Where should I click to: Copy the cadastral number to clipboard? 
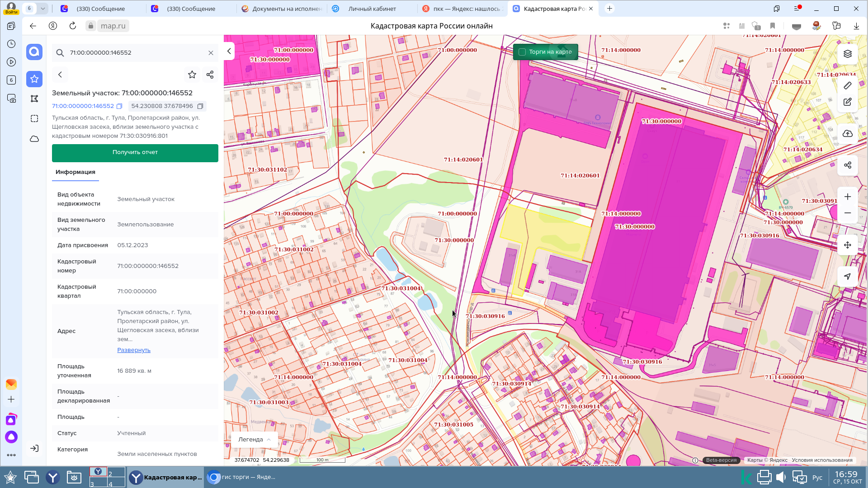click(119, 106)
